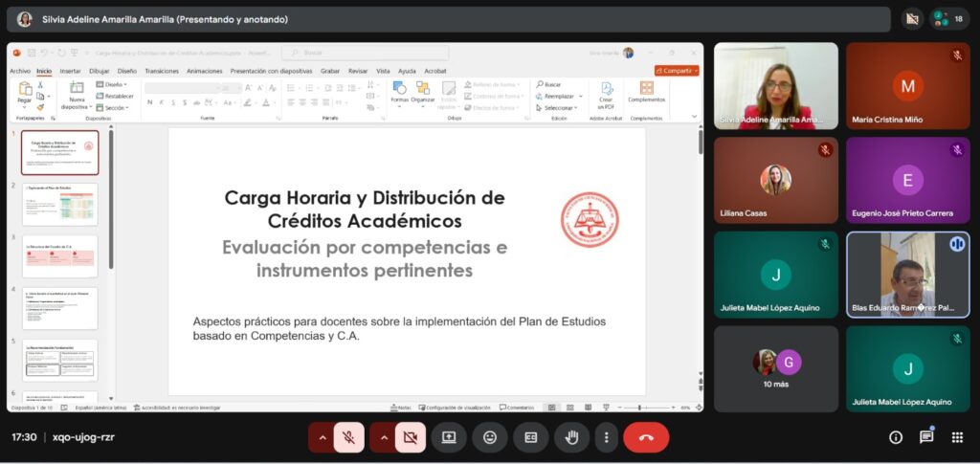
Task: Raise your hand in the meeting
Action: pos(572,437)
